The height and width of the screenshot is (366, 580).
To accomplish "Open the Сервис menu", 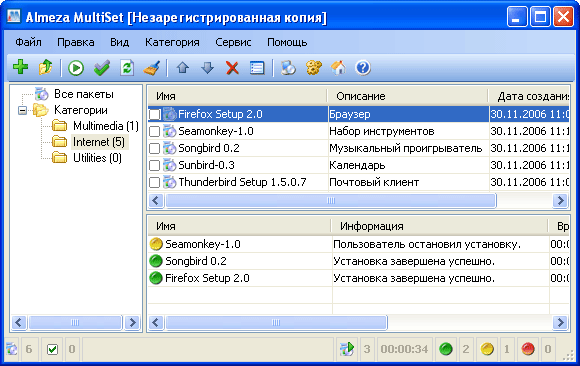I will (233, 42).
